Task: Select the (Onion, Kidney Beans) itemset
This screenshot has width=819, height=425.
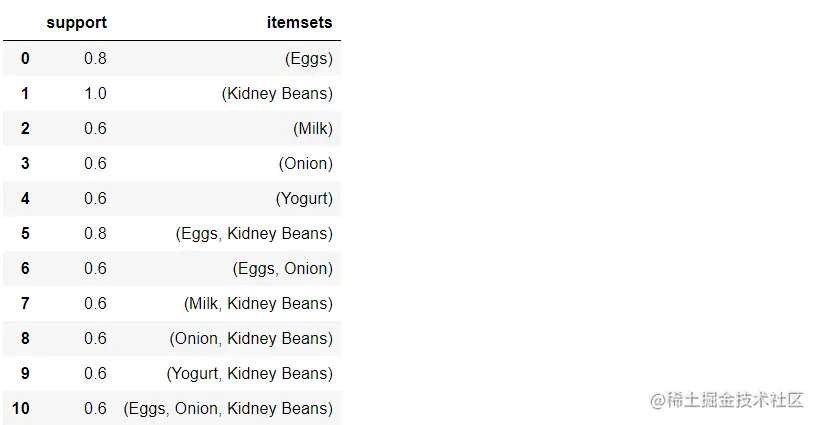Action: tap(251, 338)
